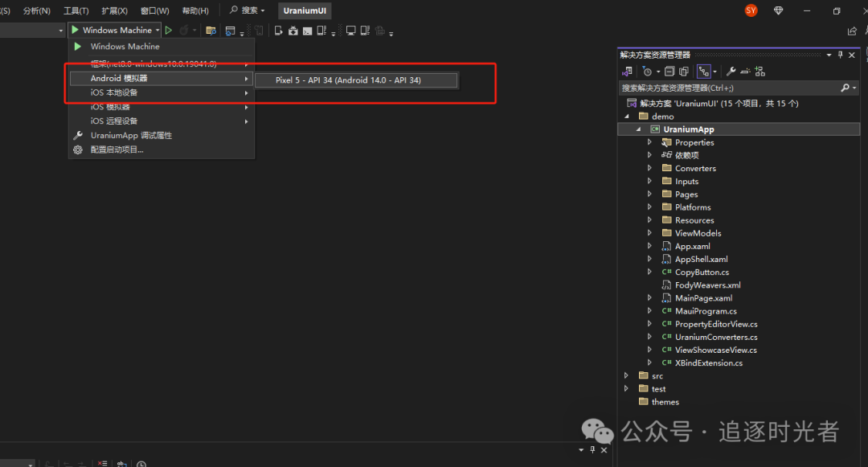The height and width of the screenshot is (467, 868).
Task: Open the command terminal icon in toolbar
Action: 307,31
